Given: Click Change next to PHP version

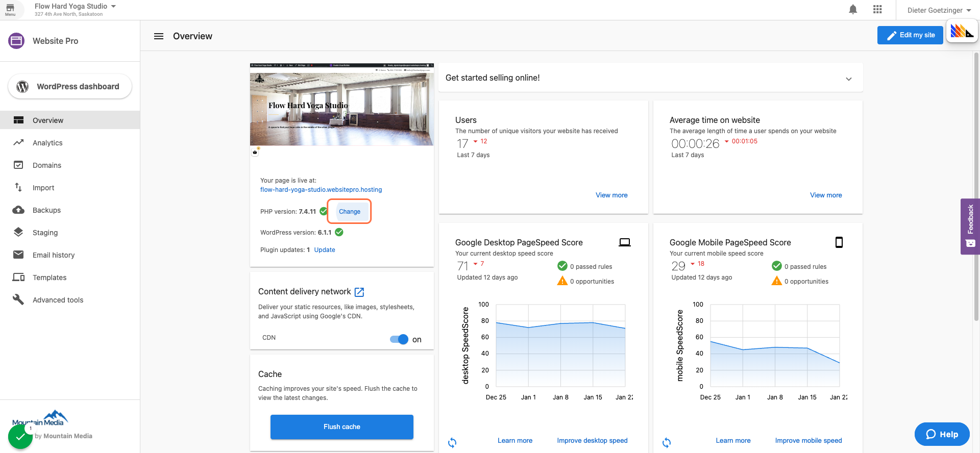Looking at the screenshot, I should coord(350,212).
